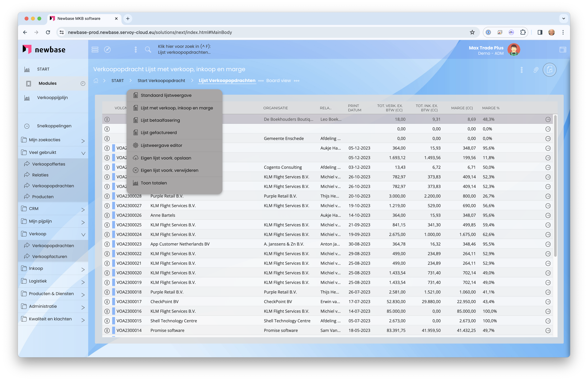Expand the CRM folder
This screenshot has height=381, width=588.
pos(83,209)
